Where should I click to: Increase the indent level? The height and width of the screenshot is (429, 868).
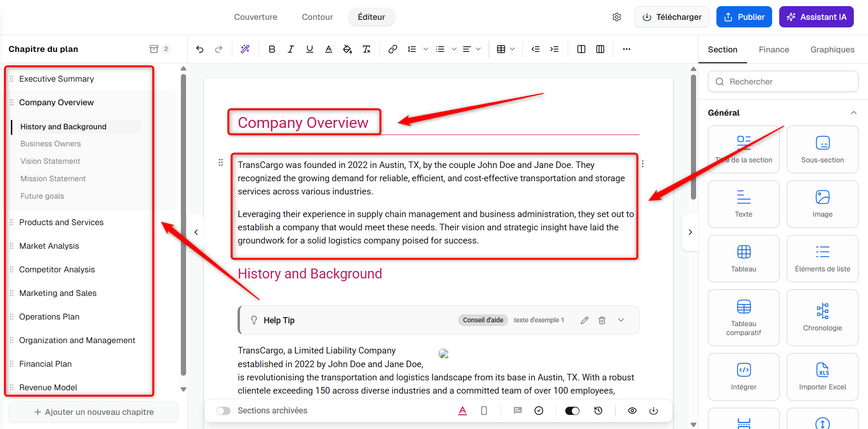pos(554,49)
